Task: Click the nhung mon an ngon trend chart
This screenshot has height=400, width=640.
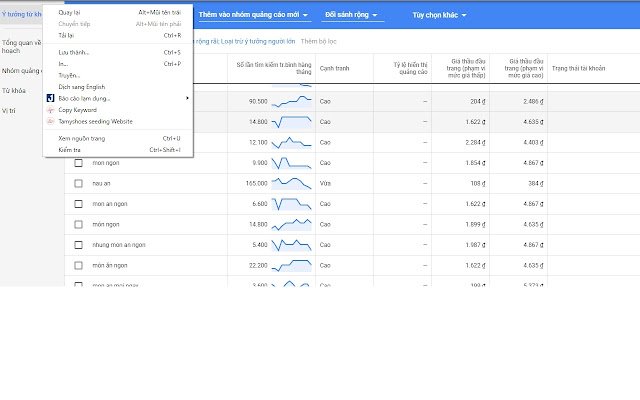Action: (291, 244)
